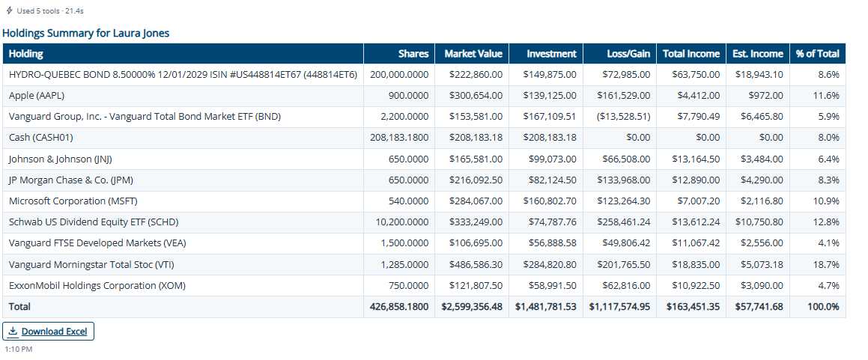
Task: Click the 1:10 PM message timestamp
Action: (18, 350)
